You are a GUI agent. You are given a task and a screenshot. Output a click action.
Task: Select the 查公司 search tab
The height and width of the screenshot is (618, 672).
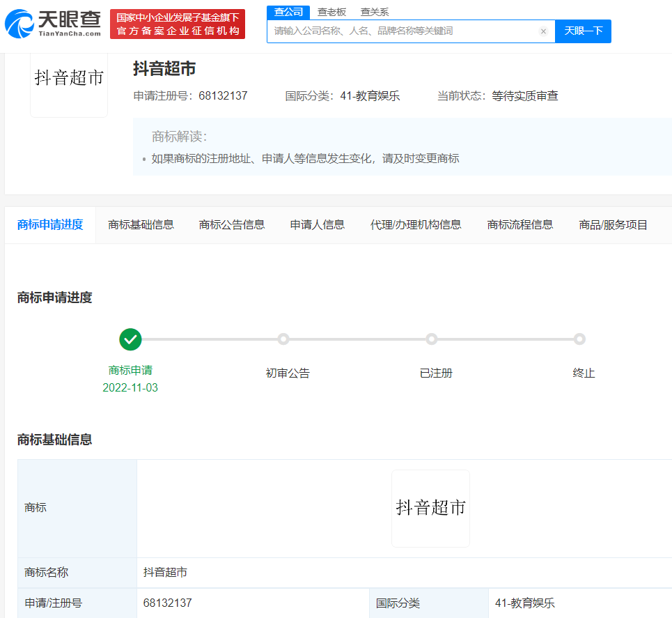point(288,12)
